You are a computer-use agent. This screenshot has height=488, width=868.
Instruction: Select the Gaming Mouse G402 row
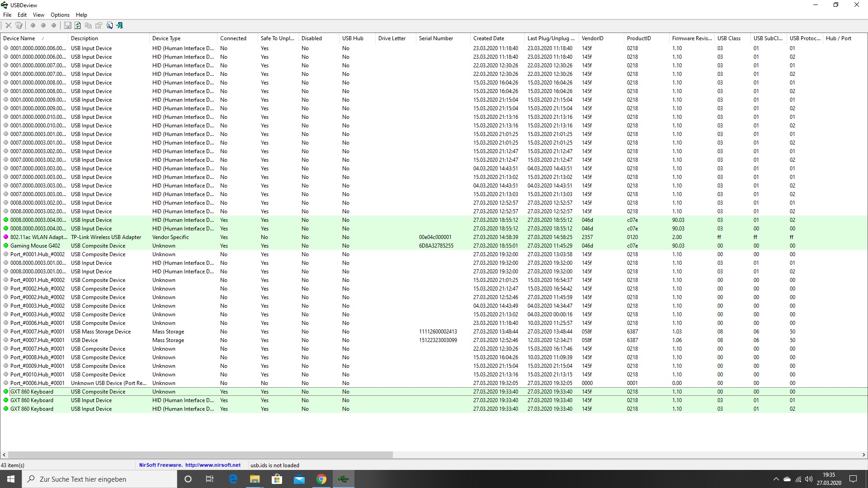35,246
